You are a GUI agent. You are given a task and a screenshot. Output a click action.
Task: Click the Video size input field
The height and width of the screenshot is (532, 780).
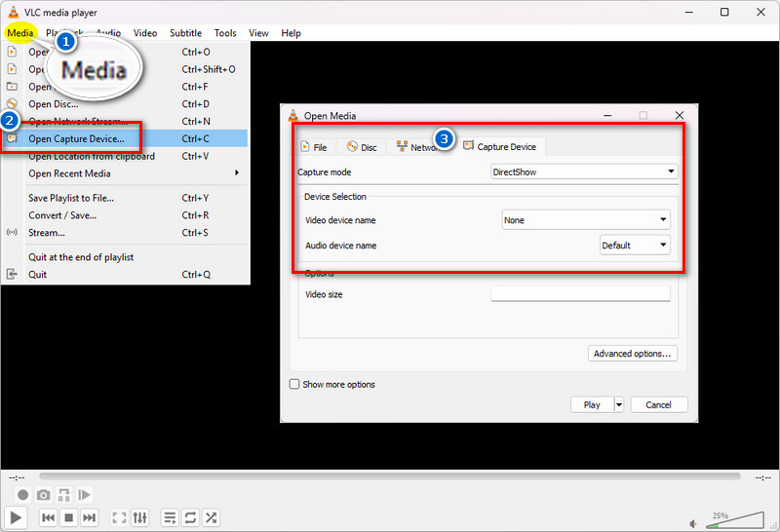tap(580, 294)
